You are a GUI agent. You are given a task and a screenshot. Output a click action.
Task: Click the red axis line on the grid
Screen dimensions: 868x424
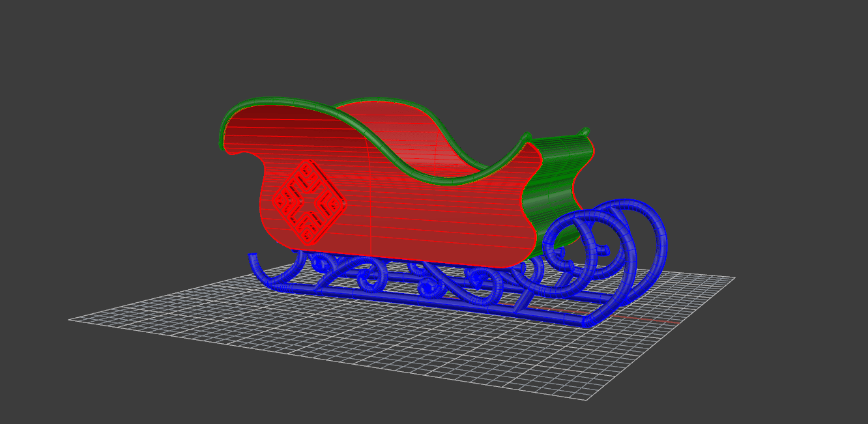645,319
